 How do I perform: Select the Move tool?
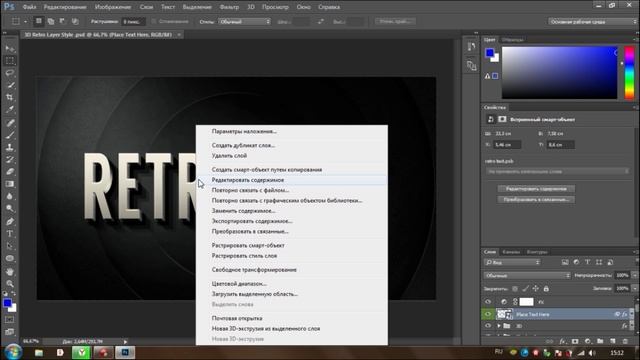pos(10,49)
